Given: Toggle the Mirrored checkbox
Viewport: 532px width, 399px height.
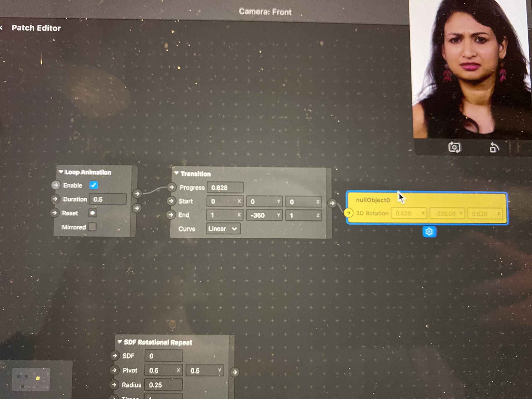Looking at the screenshot, I should pos(92,227).
